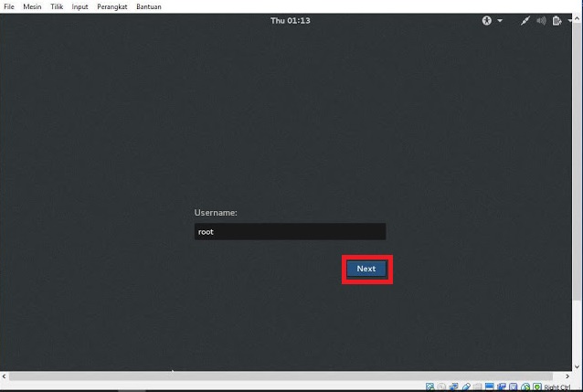The height and width of the screenshot is (392, 583).
Task: Click the network adapters indicator icon
Action: [x=453, y=387]
